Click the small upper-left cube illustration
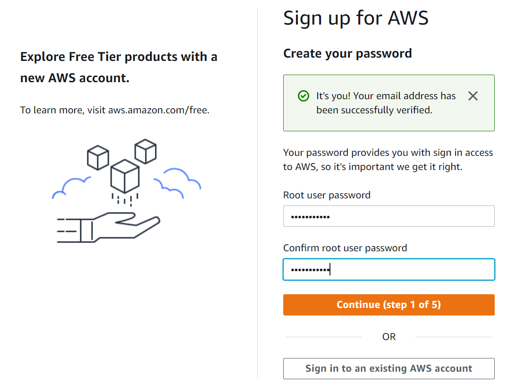Viewport: 532px width, 392px height. [98, 157]
